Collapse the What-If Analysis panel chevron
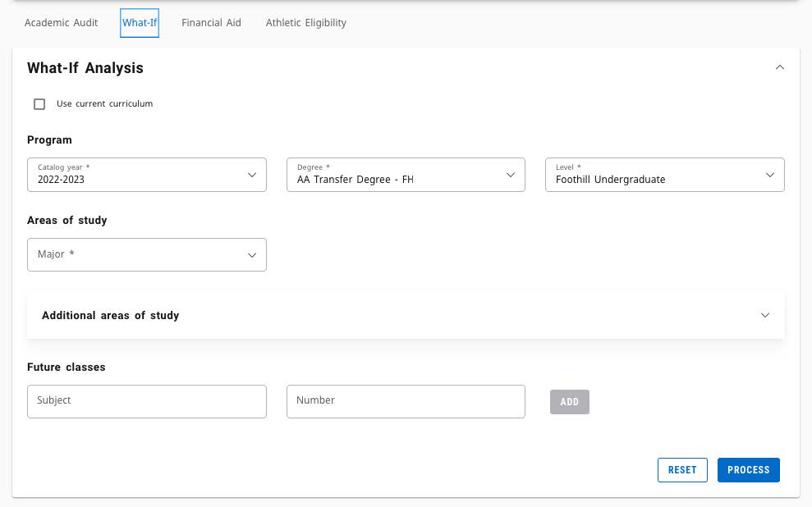This screenshot has height=507, width=812. pyautogui.click(x=780, y=68)
